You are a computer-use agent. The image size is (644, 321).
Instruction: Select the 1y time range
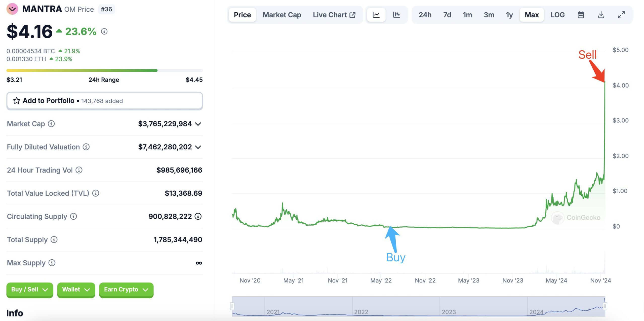point(509,15)
